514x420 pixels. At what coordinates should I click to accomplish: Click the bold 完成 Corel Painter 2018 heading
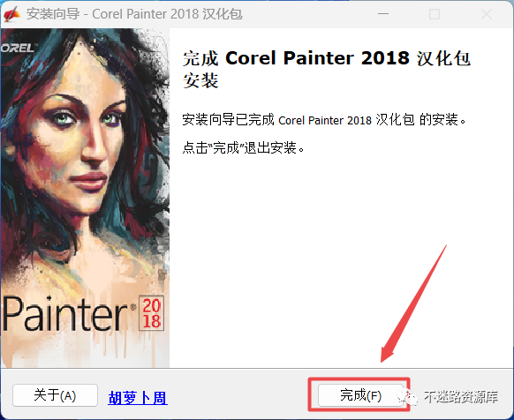pyautogui.click(x=327, y=69)
